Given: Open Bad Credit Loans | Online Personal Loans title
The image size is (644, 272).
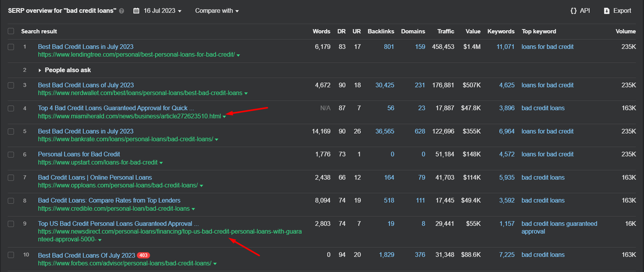Looking at the screenshot, I should pos(95,177).
